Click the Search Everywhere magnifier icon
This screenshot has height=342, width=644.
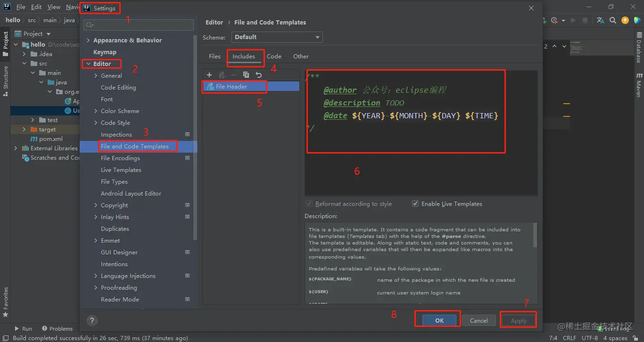click(612, 20)
